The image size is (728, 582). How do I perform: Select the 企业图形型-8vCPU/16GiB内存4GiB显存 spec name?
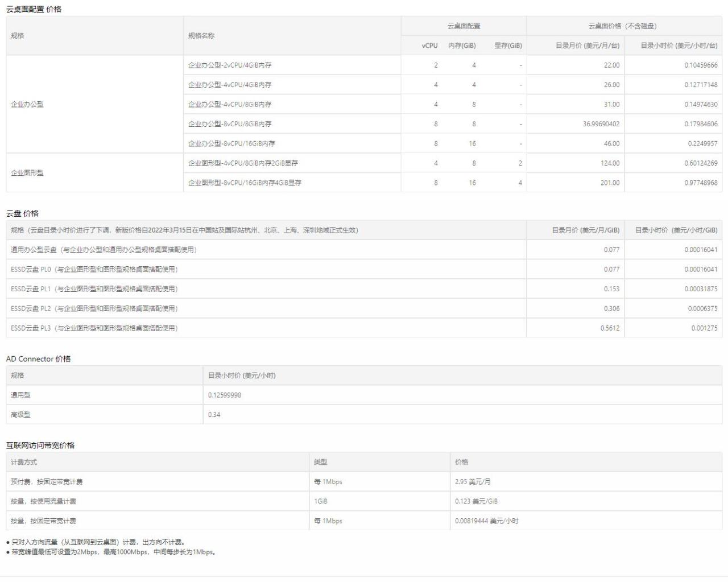coord(245,183)
